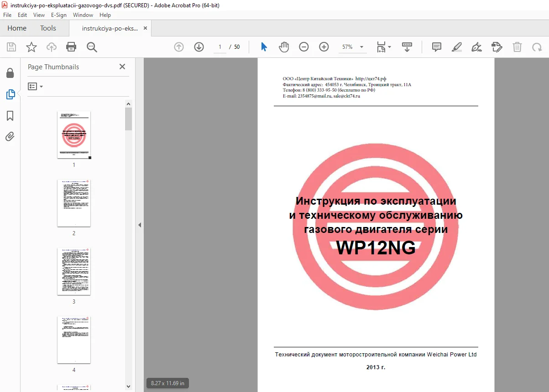549x392 pixels.
Task: Click the trash delete icon
Action: (x=517, y=47)
